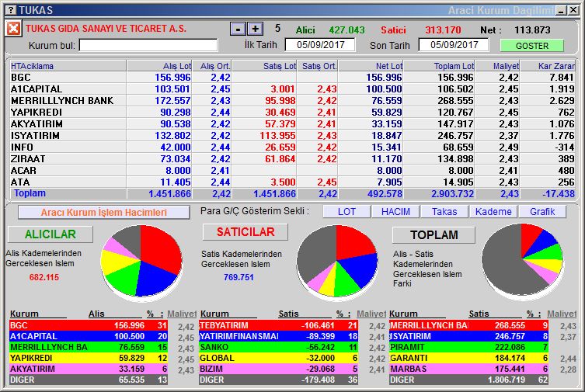Click blue A1CAPITAL entry in buyers legend
This screenshot has width=585, height=392.
[x=89, y=336]
